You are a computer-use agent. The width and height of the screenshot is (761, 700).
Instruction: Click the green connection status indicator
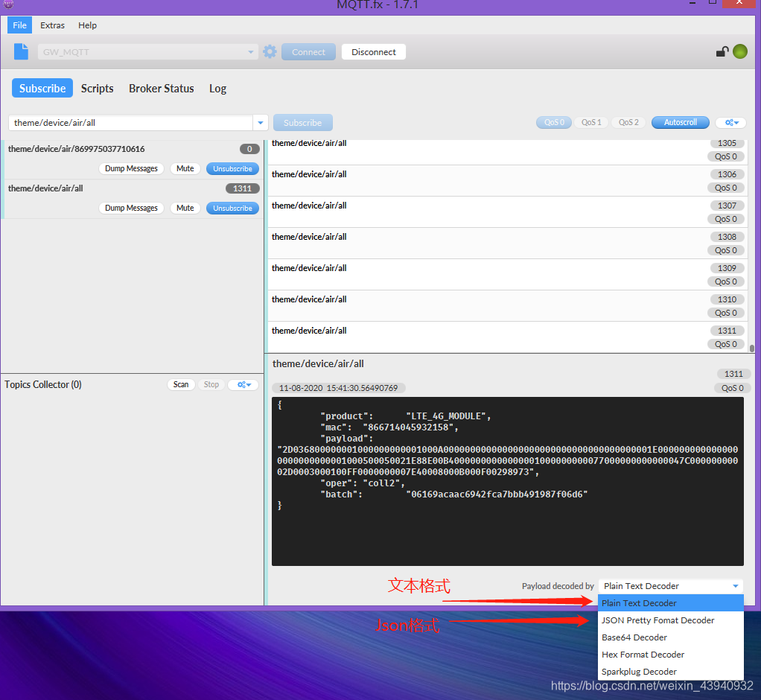click(x=739, y=51)
